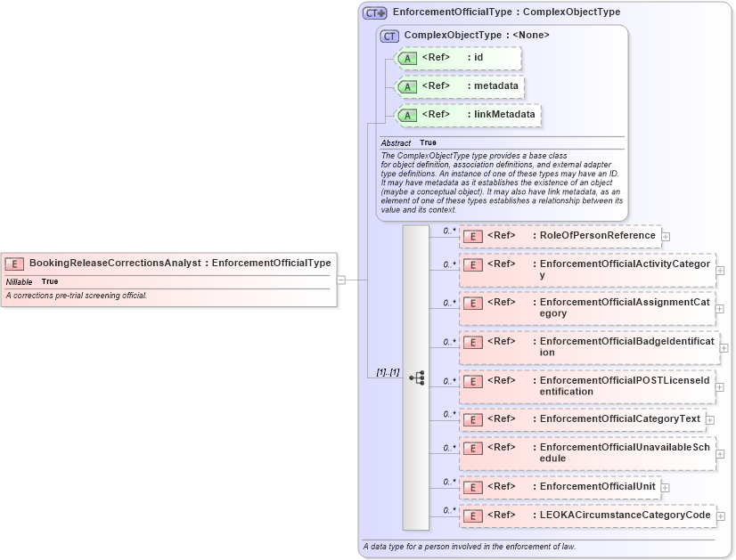Click the A attribute icon for id
Image resolution: width=736 pixels, height=560 pixels.
(406, 58)
